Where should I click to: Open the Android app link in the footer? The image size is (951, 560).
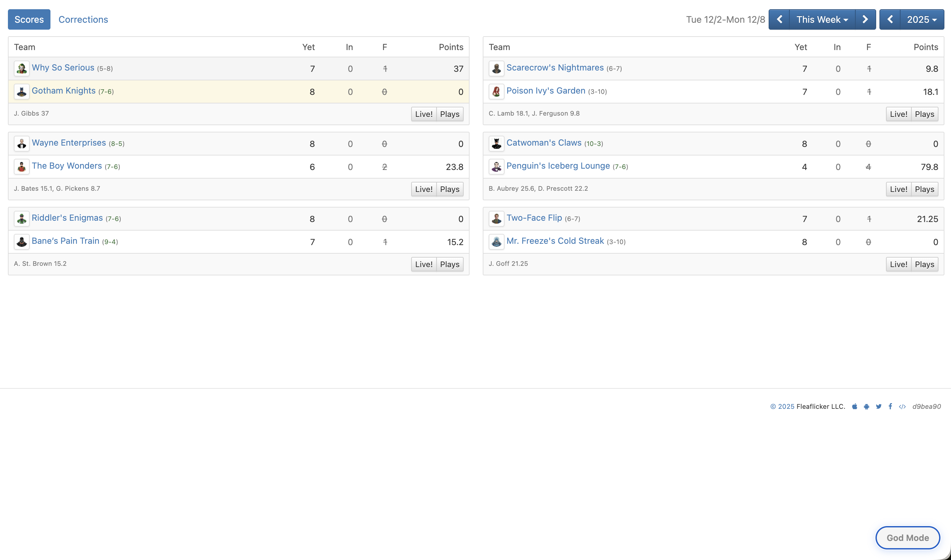pyautogui.click(x=866, y=406)
